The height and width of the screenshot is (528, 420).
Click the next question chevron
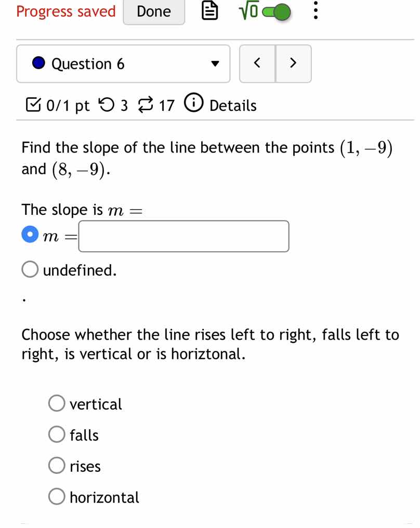click(293, 63)
